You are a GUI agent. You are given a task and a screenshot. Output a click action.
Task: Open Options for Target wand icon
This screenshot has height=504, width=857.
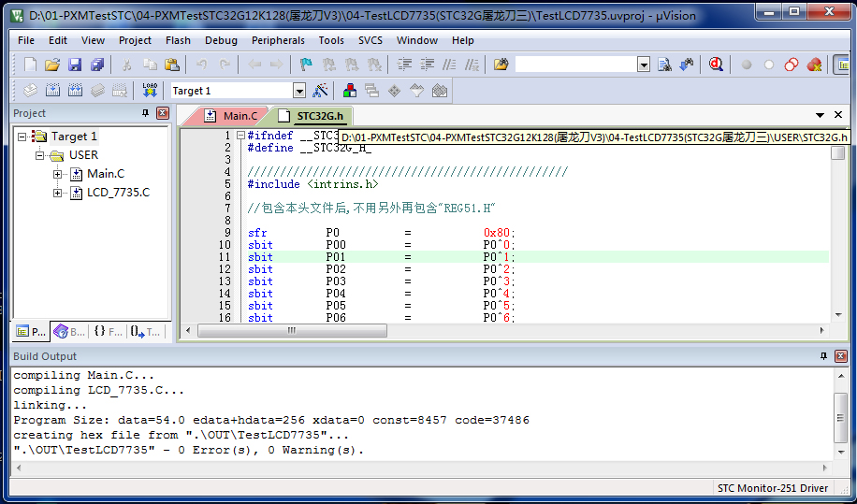coord(321,91)
